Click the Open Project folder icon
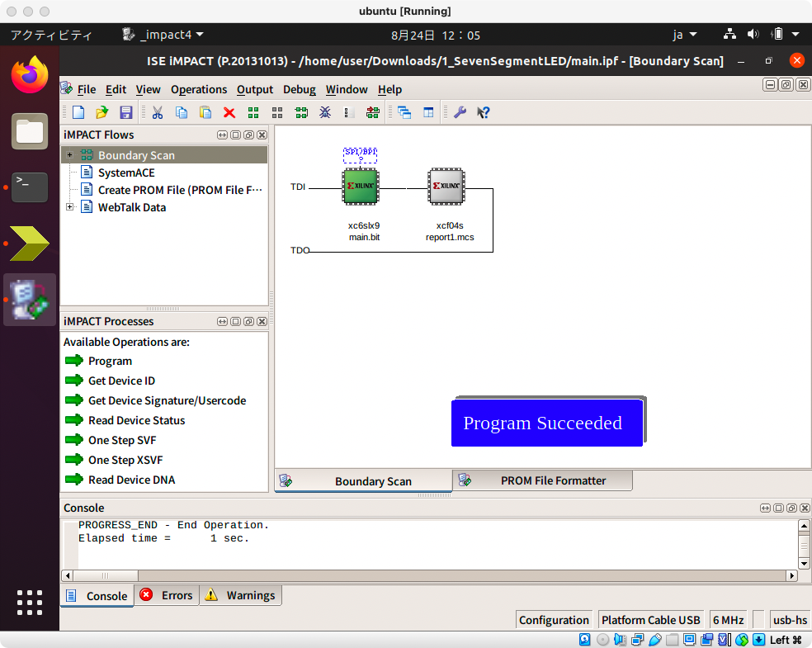812x648 pixels. point(102,112)
